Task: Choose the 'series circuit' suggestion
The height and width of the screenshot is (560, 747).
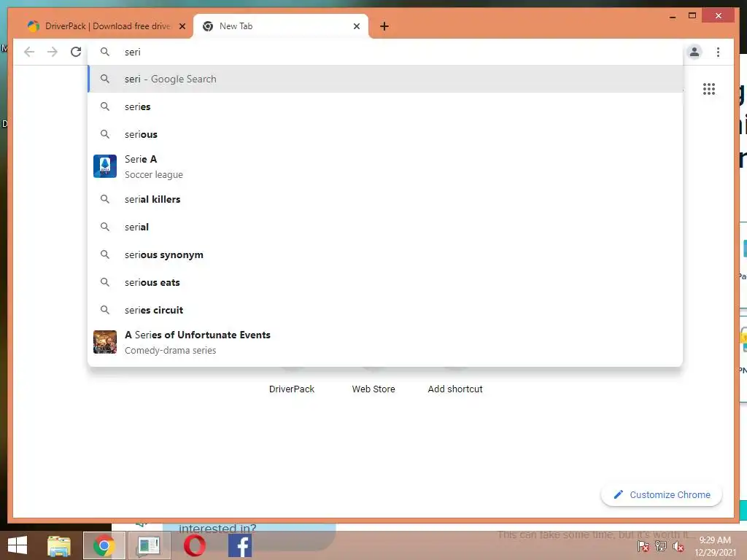Action: tap(385, 309)
